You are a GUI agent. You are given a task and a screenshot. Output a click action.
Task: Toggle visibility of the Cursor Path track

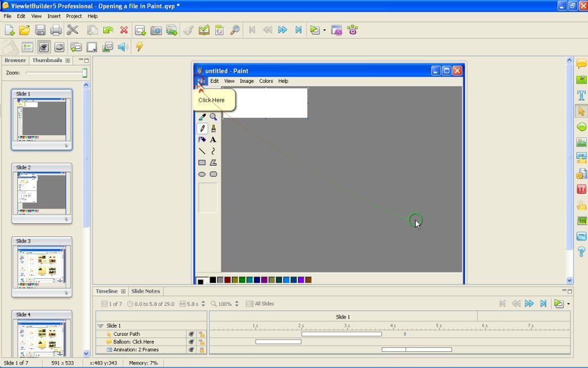point(191,334)
